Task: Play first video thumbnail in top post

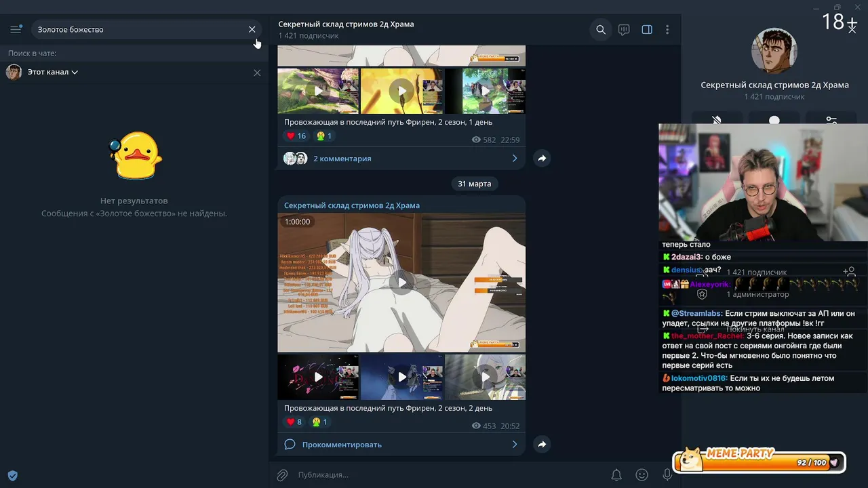Action: pyautogui.click(x=318, y=90)
